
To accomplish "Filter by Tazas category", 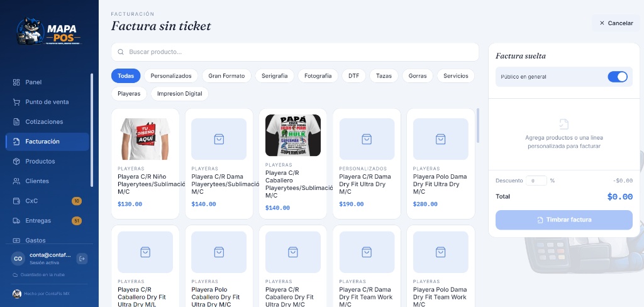I will (x=384, y=75).
